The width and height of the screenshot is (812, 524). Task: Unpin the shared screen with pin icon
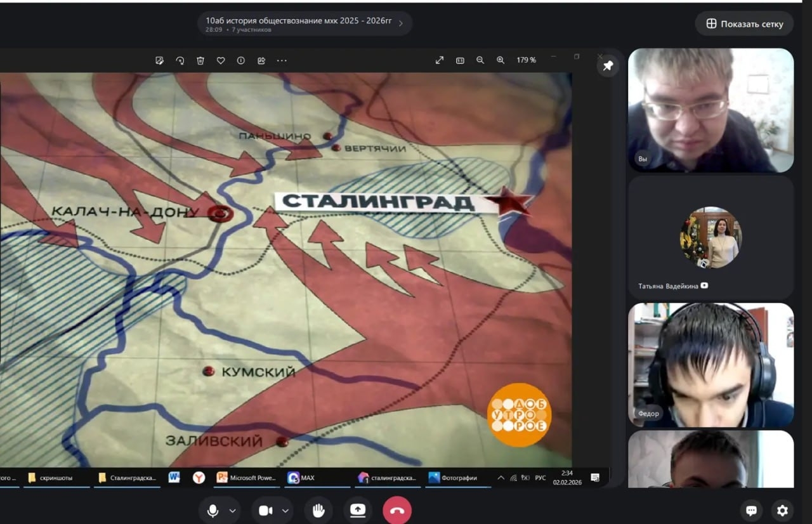coord(608,66)
